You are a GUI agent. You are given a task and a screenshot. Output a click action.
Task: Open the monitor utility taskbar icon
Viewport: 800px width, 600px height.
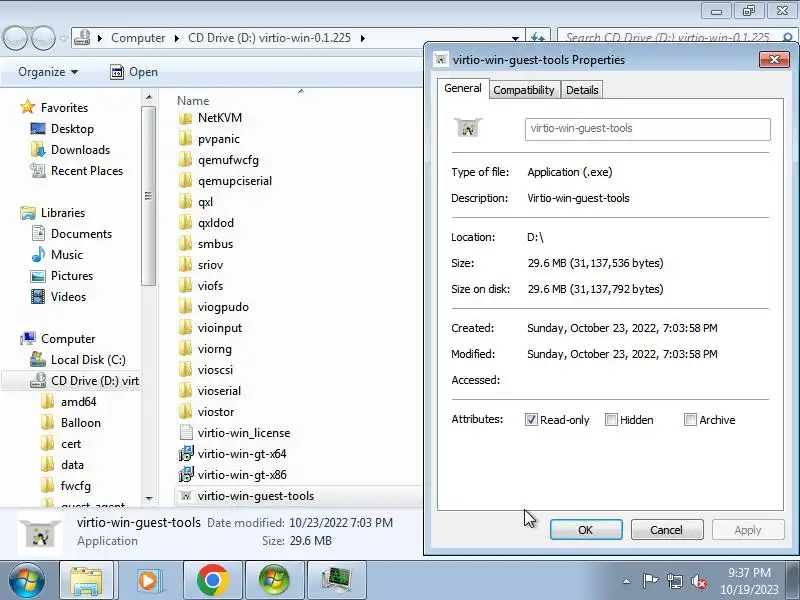point(337,580)
